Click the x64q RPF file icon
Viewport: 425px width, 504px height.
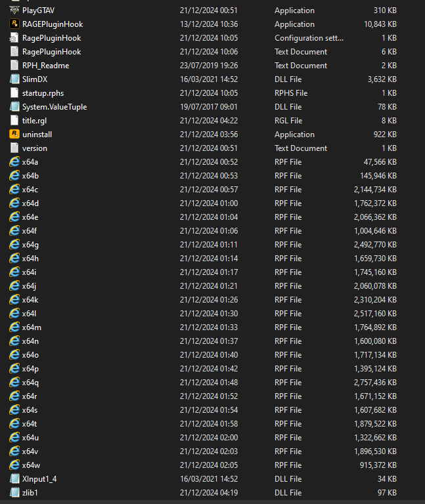[x=14, y=383]
